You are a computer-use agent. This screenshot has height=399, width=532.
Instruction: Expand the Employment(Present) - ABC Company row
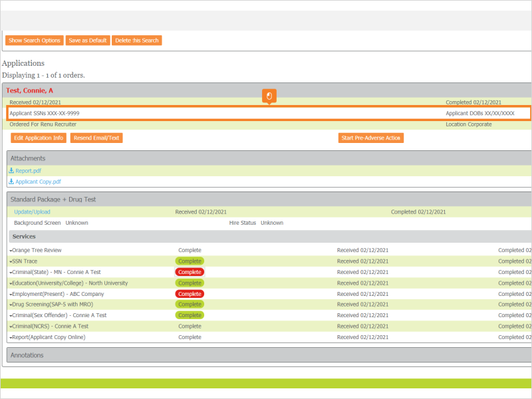click(x=9, y=293)
